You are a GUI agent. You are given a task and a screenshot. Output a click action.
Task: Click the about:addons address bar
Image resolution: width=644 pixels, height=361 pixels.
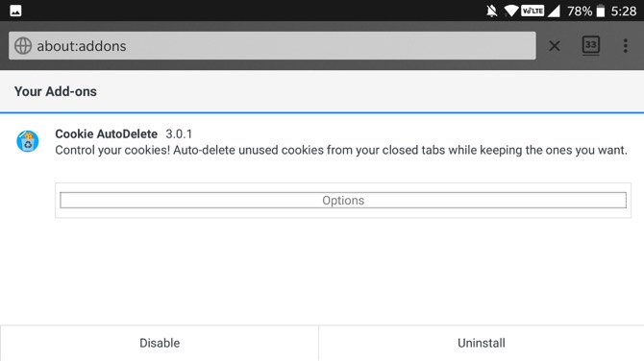[x=272, y=45]
